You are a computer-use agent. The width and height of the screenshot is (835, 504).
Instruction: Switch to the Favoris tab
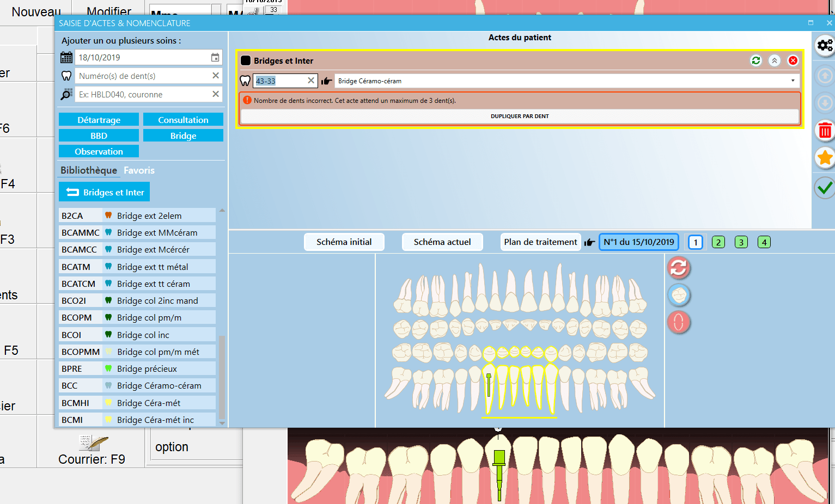click(x=139, y=170)
